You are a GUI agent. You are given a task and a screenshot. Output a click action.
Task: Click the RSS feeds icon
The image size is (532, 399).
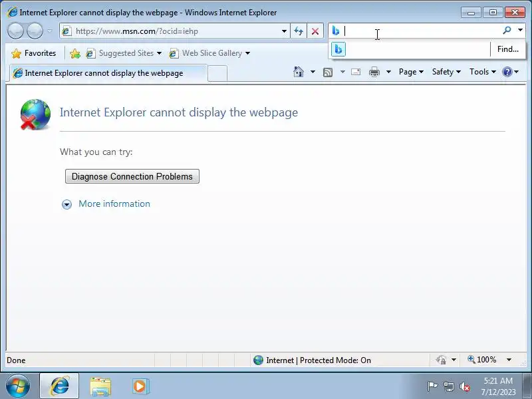pyautogui.click(x=328, y=72)
